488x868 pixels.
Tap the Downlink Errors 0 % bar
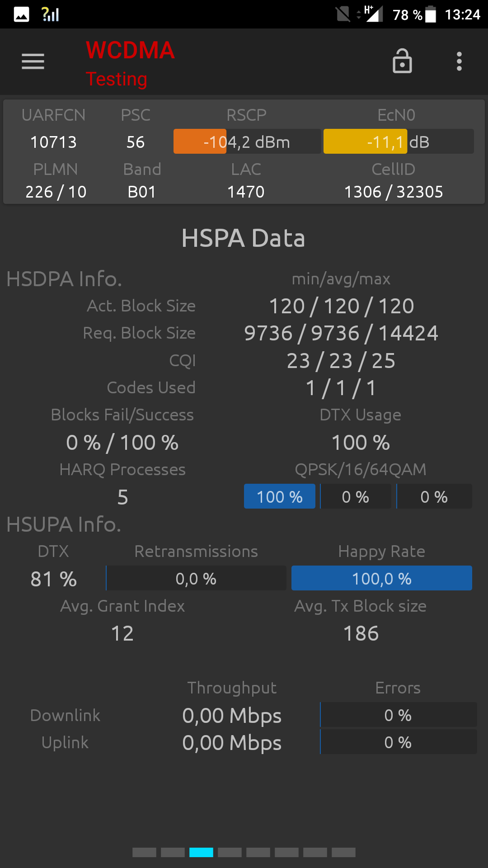(x=399, y=715)
